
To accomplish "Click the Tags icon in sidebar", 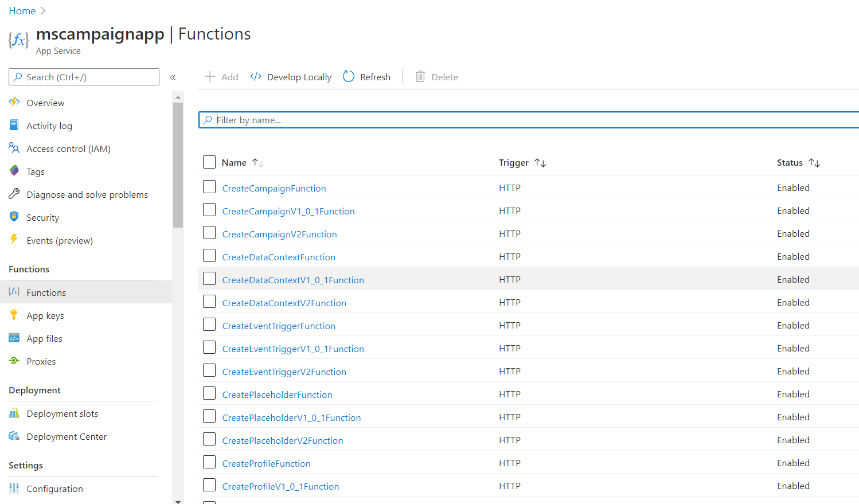I will point(14,171).
